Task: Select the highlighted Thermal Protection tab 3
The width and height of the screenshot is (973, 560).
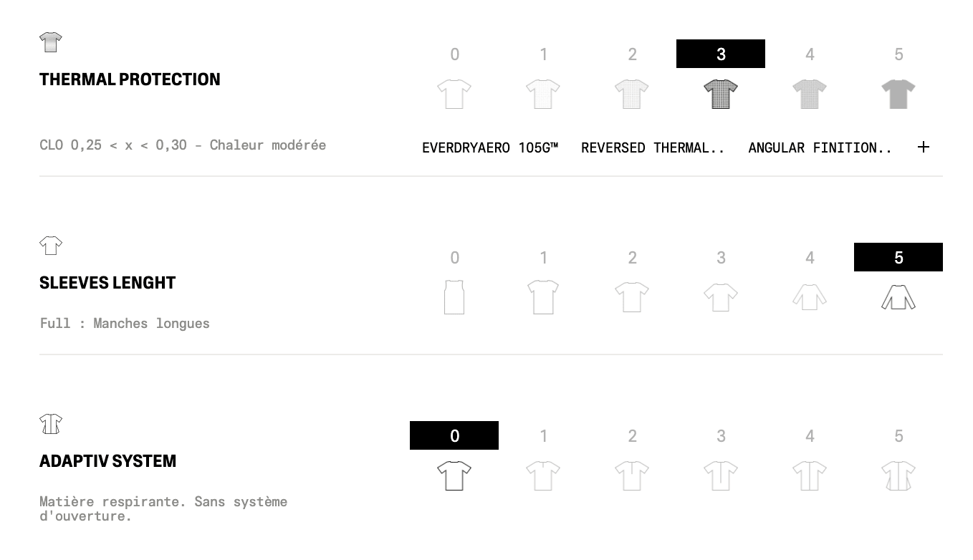Action: point(721,54)
